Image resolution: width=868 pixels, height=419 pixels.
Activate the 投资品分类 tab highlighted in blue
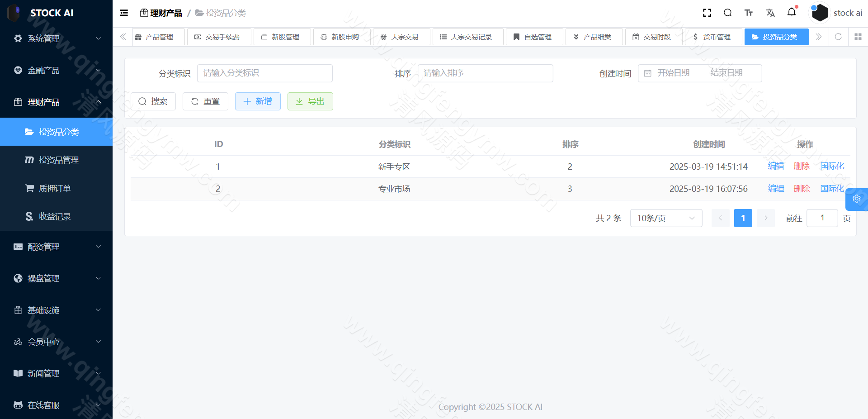(x=776, y=37)
